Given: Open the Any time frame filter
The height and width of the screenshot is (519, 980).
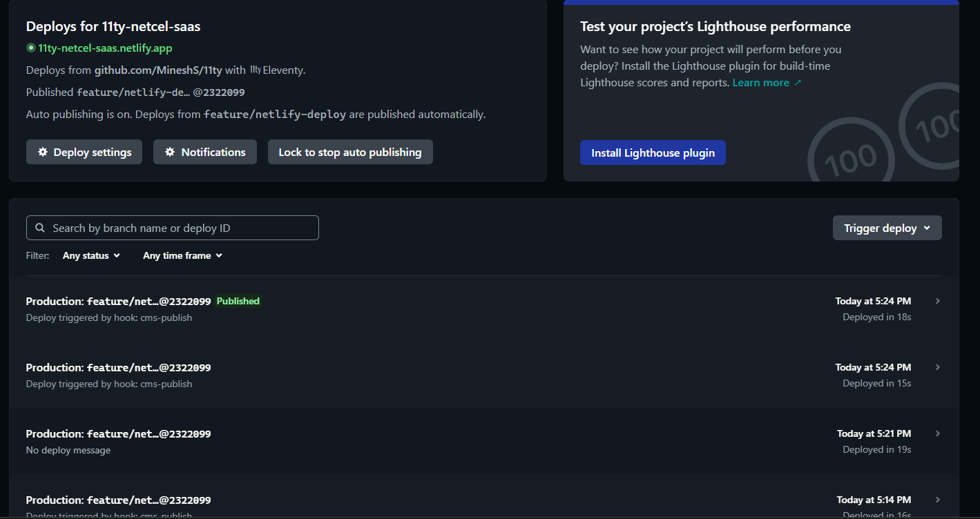Looking at the screenshot, I should pyautogui.click(x=182, y=255).
